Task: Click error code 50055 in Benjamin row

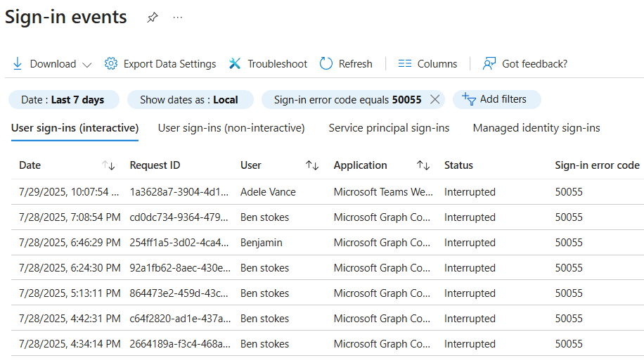Action: (x=569, y=243)
